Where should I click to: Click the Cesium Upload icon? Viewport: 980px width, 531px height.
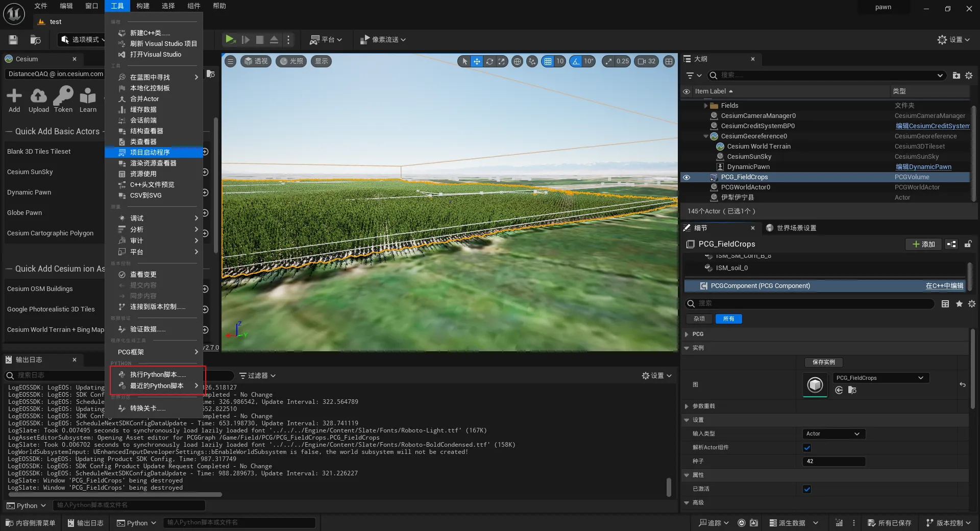[39, 96]
